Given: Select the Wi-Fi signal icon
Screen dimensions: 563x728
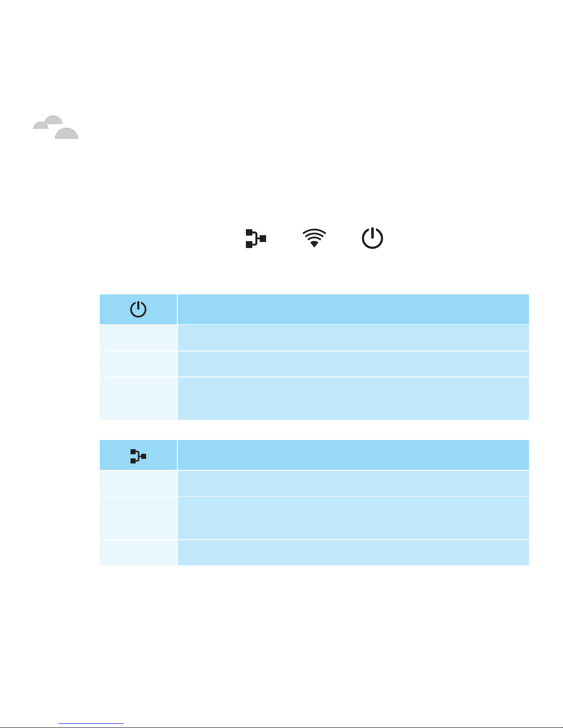Looking at the screenshot, I should coord(314,238).
